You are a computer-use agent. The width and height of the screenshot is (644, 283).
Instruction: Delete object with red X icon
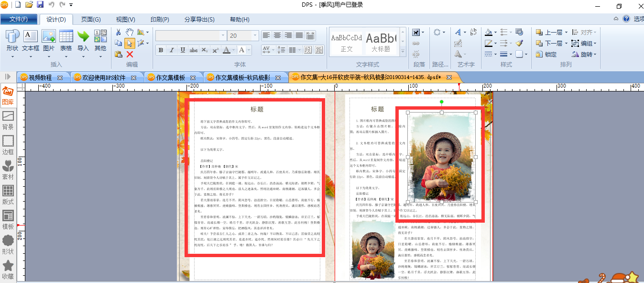[130, 55]
